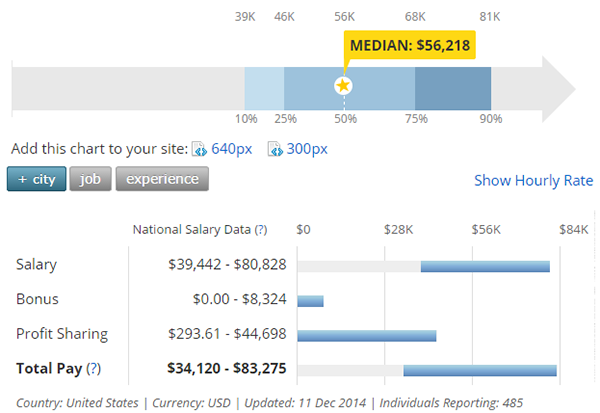Click the $0 axis label
This screenshot has width=600, height=413.
click(x=303, y=230)
